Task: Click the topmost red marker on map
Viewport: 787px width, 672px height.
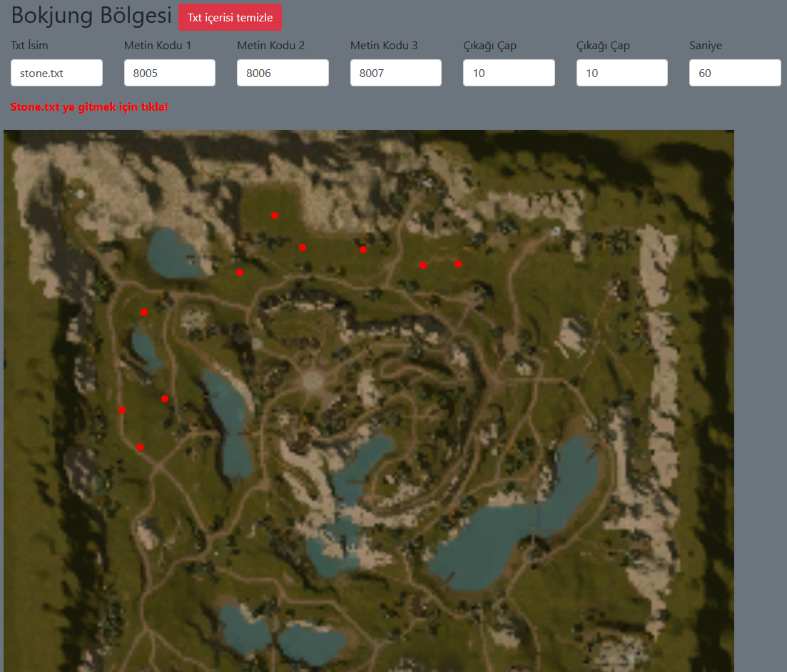Action: pyautogui.click(x=275, y=215)
